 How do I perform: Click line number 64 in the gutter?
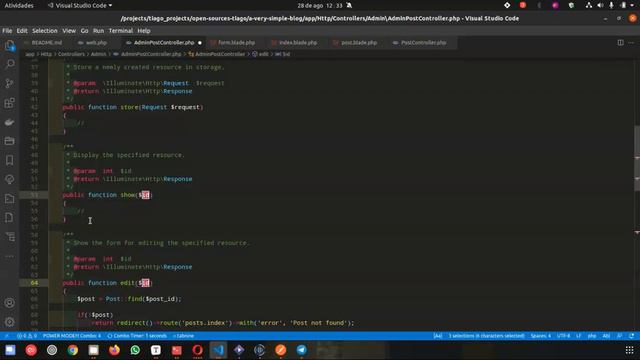click(x=34, y=283)
